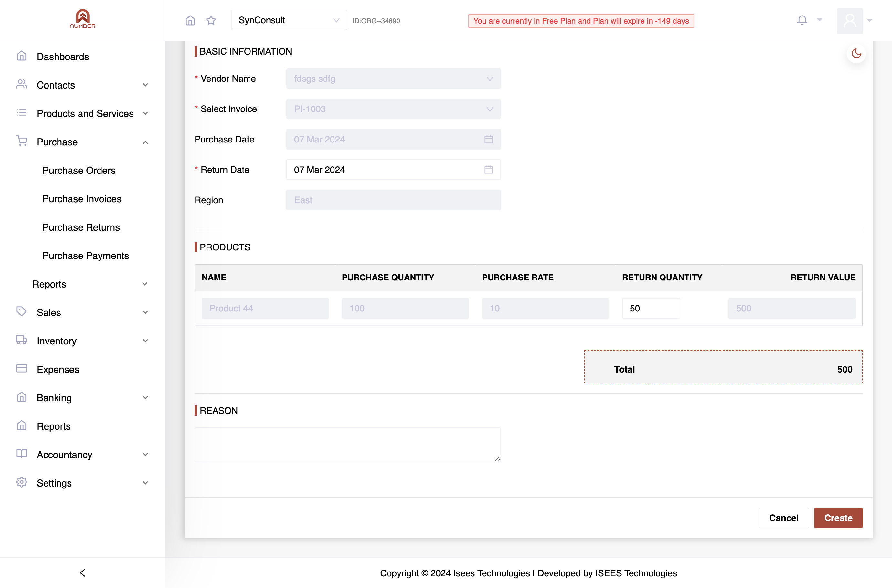Click the home icon in top bar
Image resolution: width=892 pixels, height=588 pixels.
pos(190,20)
